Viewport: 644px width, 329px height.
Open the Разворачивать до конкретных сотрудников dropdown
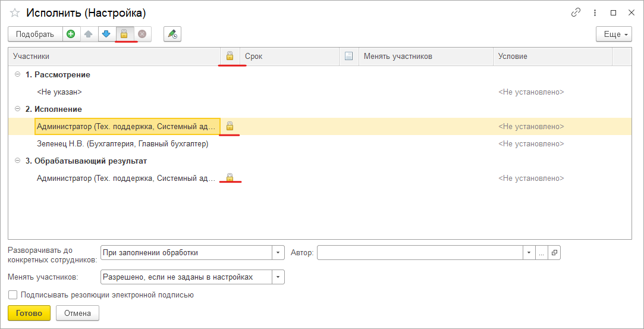[x=278, y=253]
